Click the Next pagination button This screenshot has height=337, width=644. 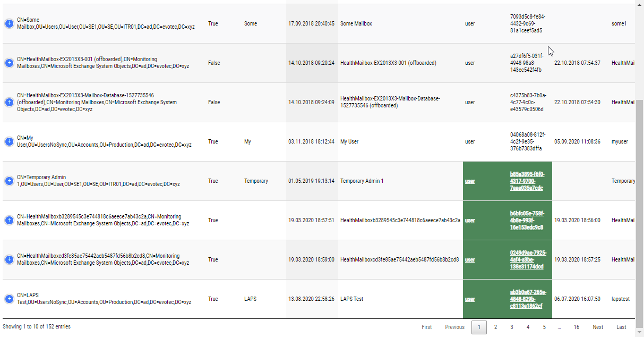[598, 327]
